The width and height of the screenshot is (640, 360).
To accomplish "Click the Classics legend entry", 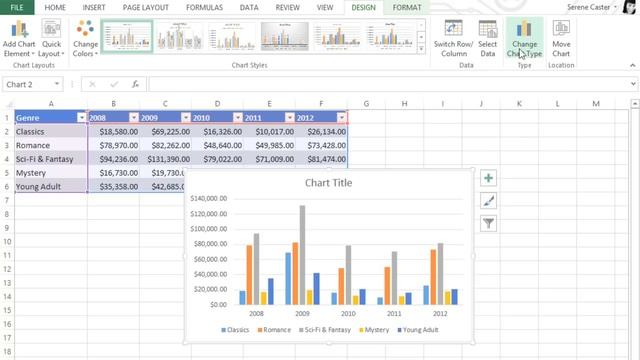I will [235, 330].
